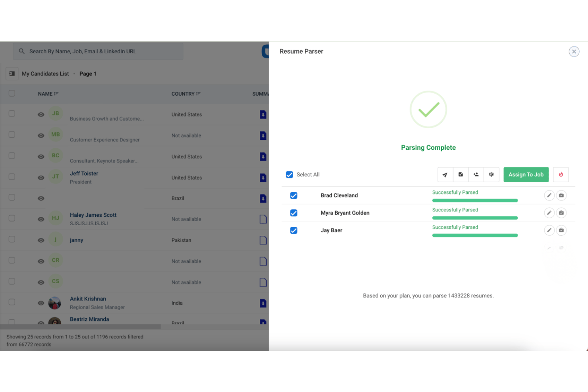Click the pencil icon for Jay Baer
This screenshot has height=392, width=588.
pyautogui.click(x=549, y=230)
